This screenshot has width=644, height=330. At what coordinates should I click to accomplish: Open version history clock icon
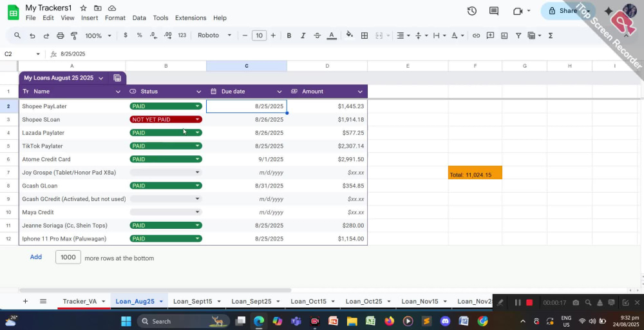pos(472,11)
